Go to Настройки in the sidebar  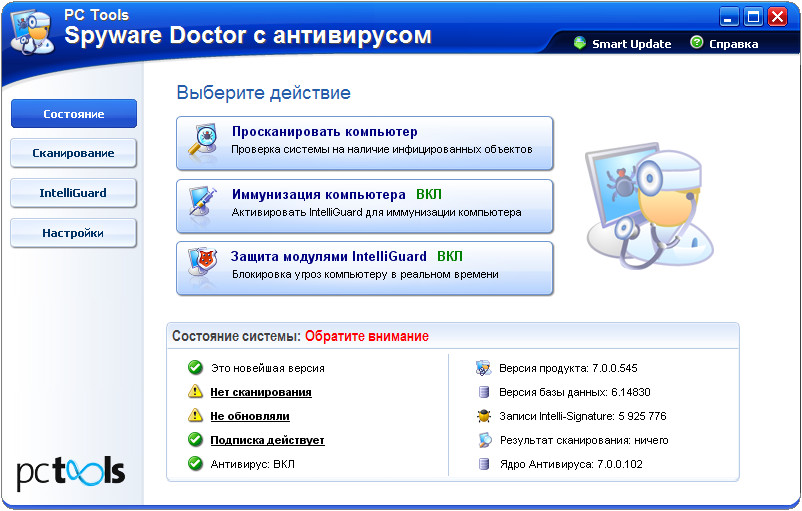click(x=74, y=233)
